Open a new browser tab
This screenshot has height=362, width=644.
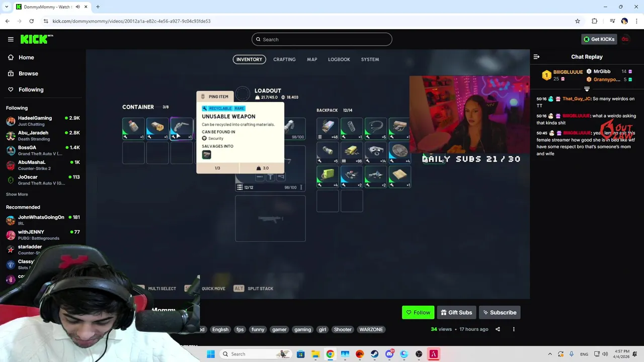click(98, 7)
